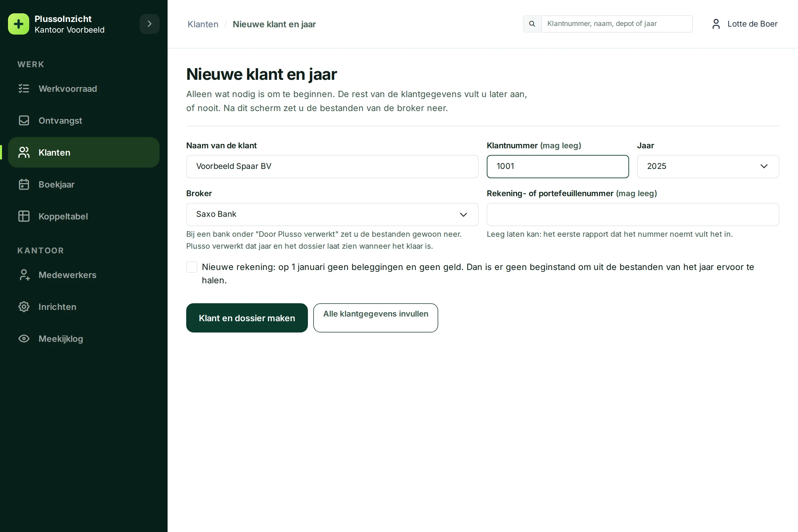Click Alle klantgegevens invullen button
798x532 pixels.
(x=375, y=318)
